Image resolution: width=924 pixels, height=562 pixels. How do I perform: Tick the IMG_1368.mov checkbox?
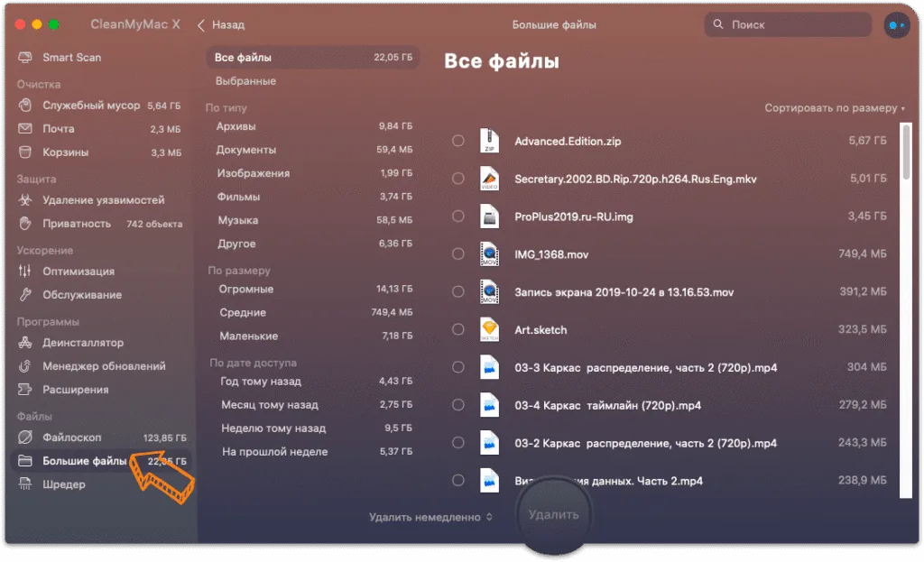point(457,253)
